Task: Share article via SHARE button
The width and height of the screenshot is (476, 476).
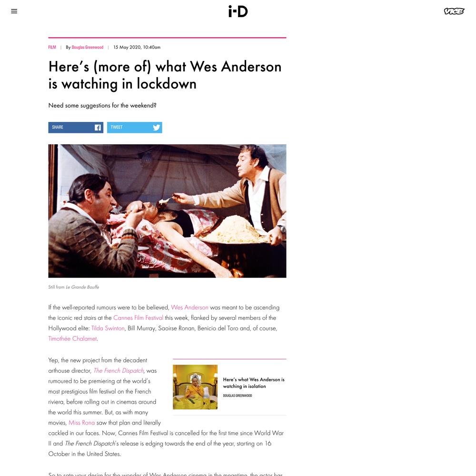Action: coord(76,128)
